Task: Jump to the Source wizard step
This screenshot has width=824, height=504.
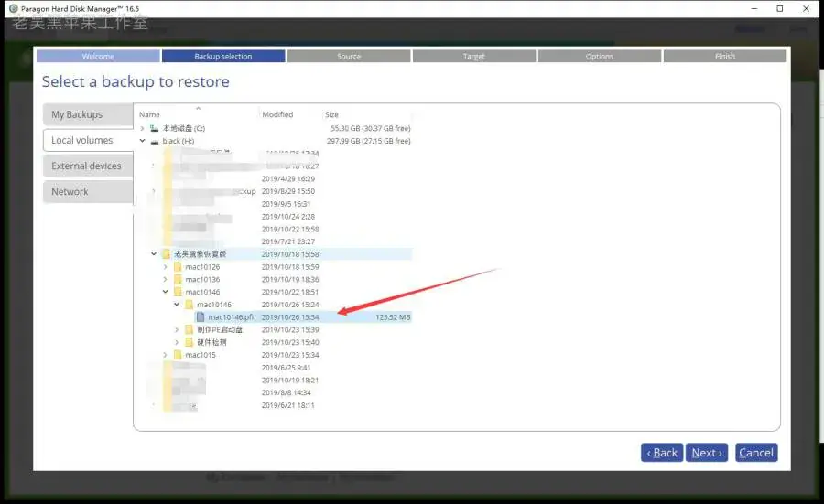Action: tap(349, 56)
